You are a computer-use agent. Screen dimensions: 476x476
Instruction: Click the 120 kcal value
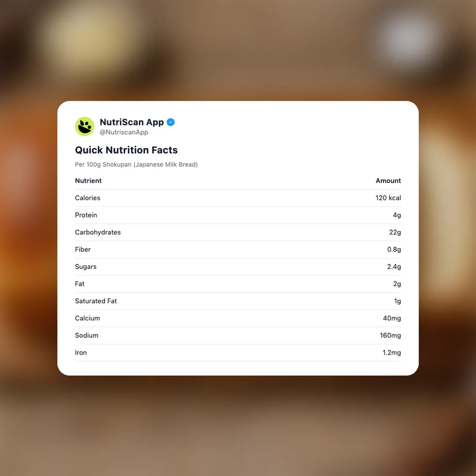point(388,198)
